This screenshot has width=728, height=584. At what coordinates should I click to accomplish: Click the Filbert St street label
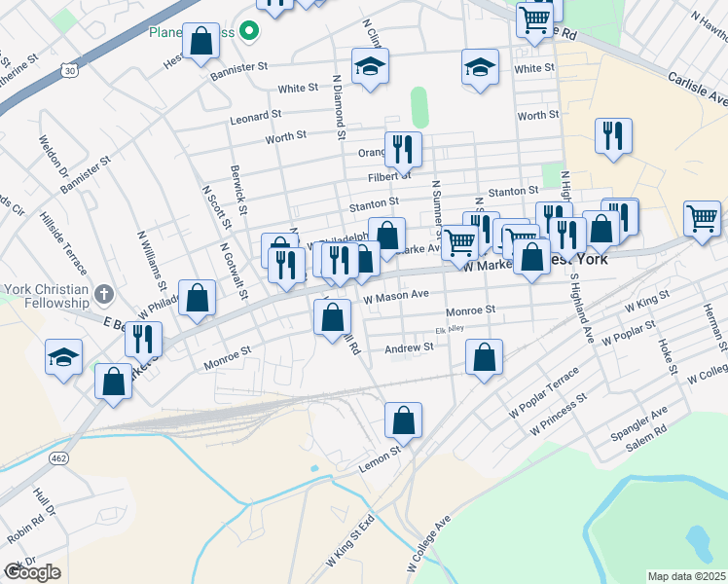click(x=389, y=177)
